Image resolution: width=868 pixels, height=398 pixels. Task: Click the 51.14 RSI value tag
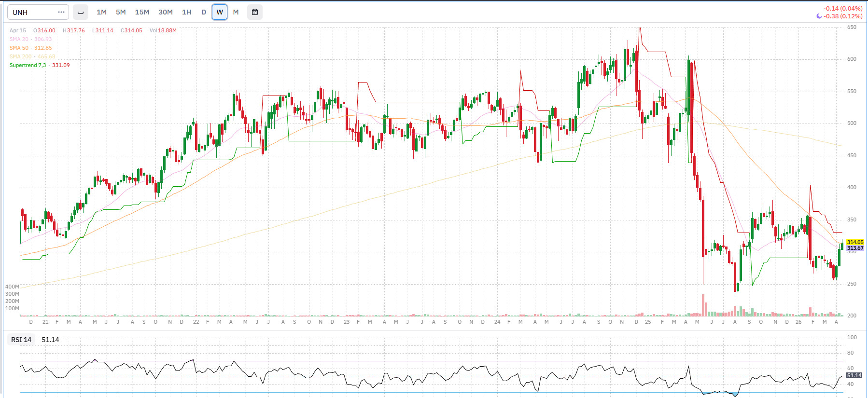tap(854, 375)
